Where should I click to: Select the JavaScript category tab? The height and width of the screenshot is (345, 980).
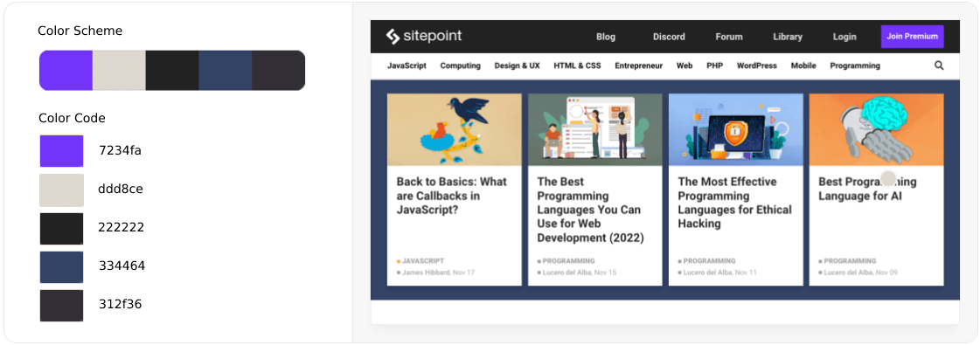pyautogui.click(x=407, y=66)
